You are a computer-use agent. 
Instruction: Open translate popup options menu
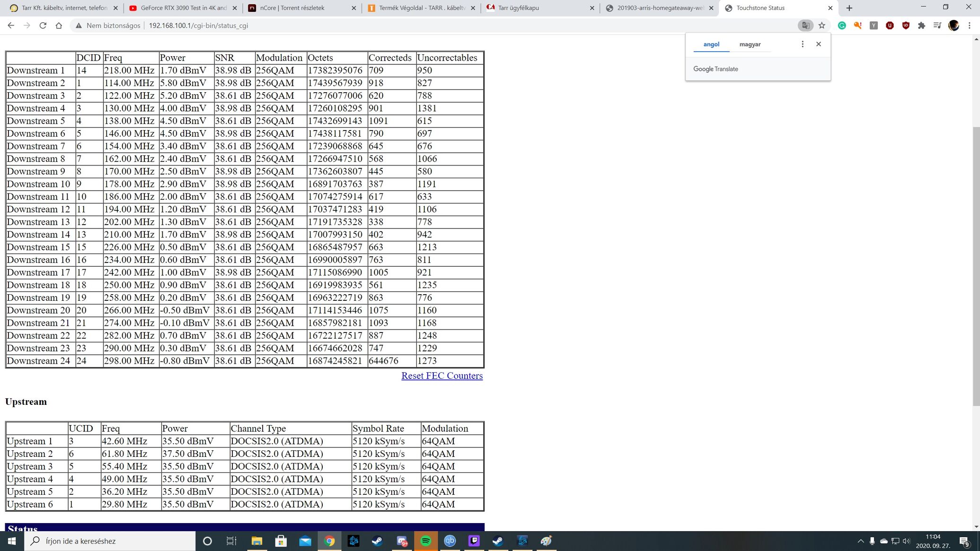(x=802, y=44)
